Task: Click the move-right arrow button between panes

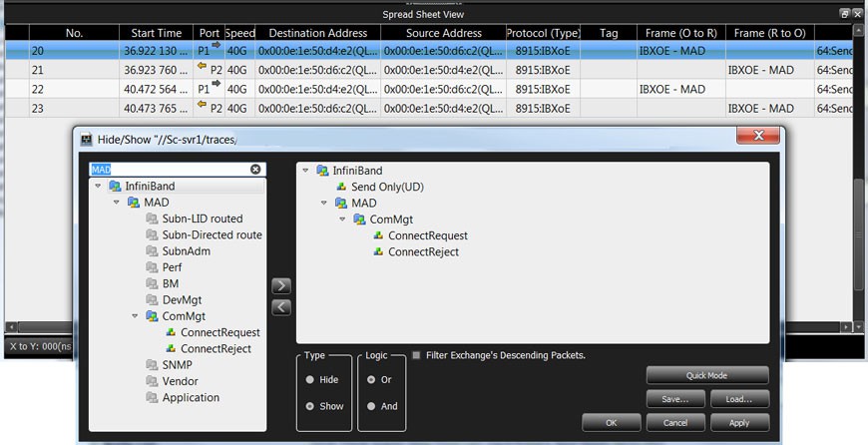Action: tap(281, 285)
